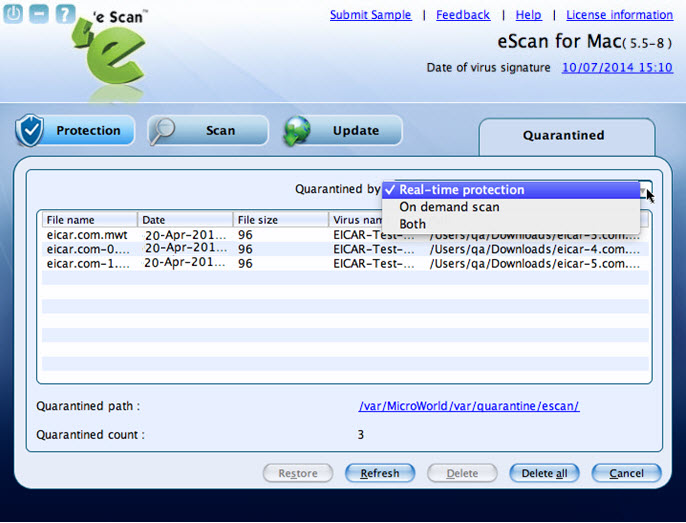This screenshot has width=686, height=523.
Task: Sort by File name column header
Action: pos(90,220)
